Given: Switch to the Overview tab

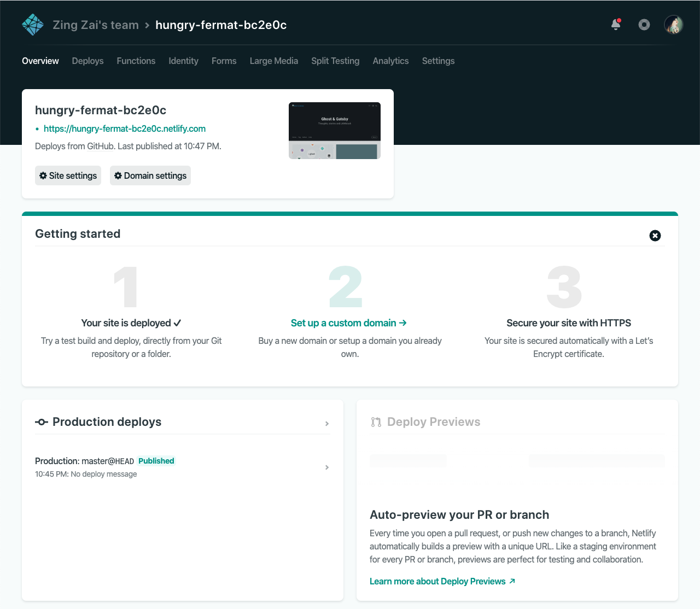Looking at the screenshot, I should tap(40, 61).
